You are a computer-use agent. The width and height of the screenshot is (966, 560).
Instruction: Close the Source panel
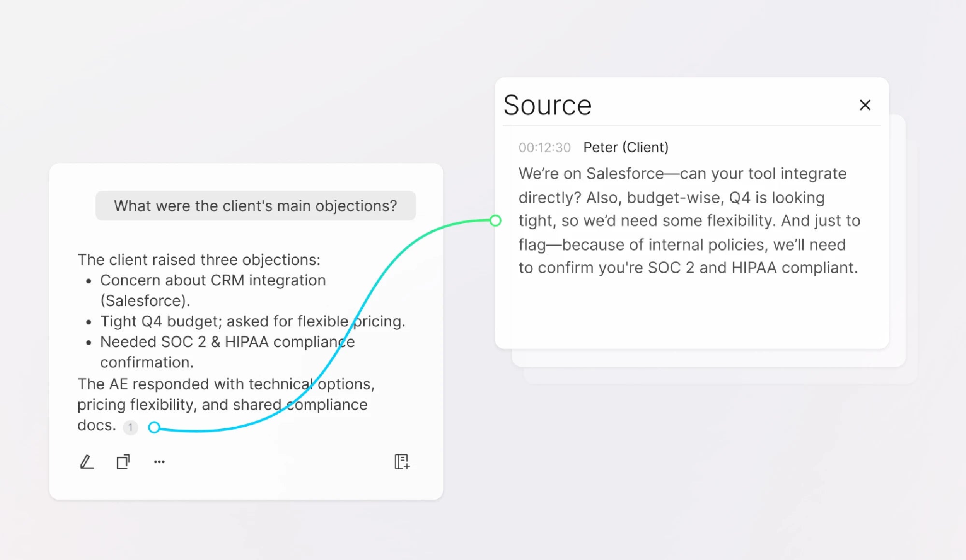(865, 105)
